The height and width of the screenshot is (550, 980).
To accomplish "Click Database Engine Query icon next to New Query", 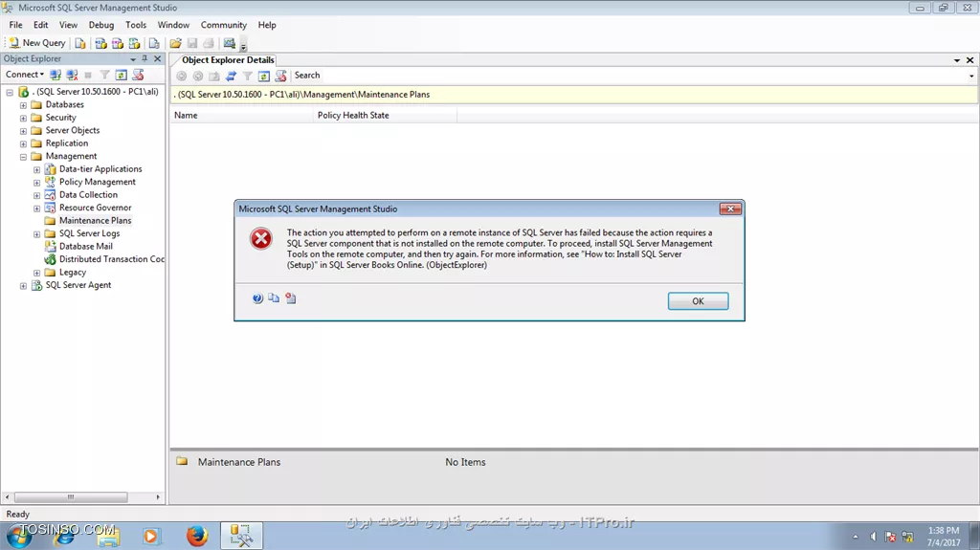I will click(80, 43).
